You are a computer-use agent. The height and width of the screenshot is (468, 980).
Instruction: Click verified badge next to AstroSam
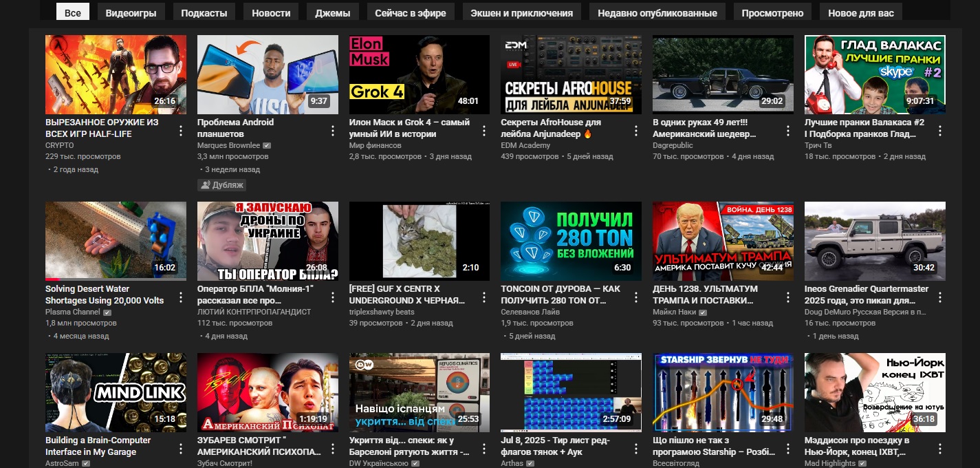(x=86, y=464)
